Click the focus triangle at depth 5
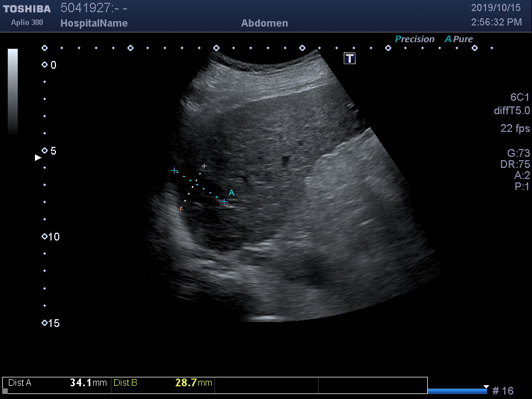Viewport: 532px width, 399px height. pos(38,158)
